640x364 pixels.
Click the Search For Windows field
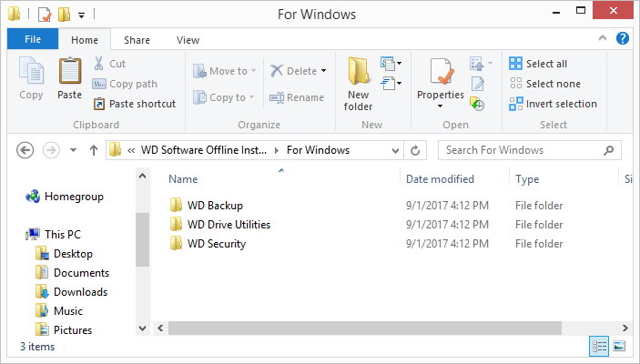[x=529, y=150]
